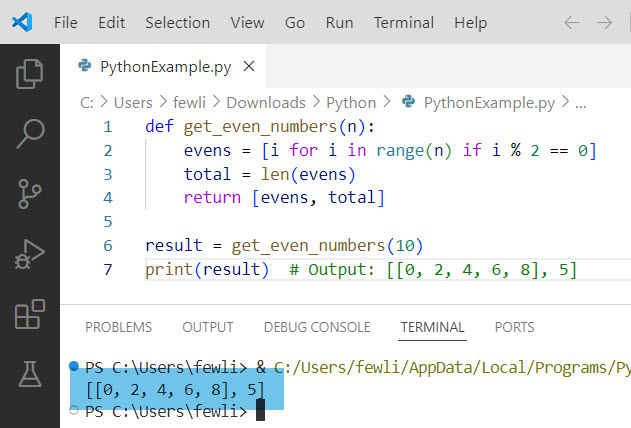Click the Python breadcrumb folder

click(351, 103)
